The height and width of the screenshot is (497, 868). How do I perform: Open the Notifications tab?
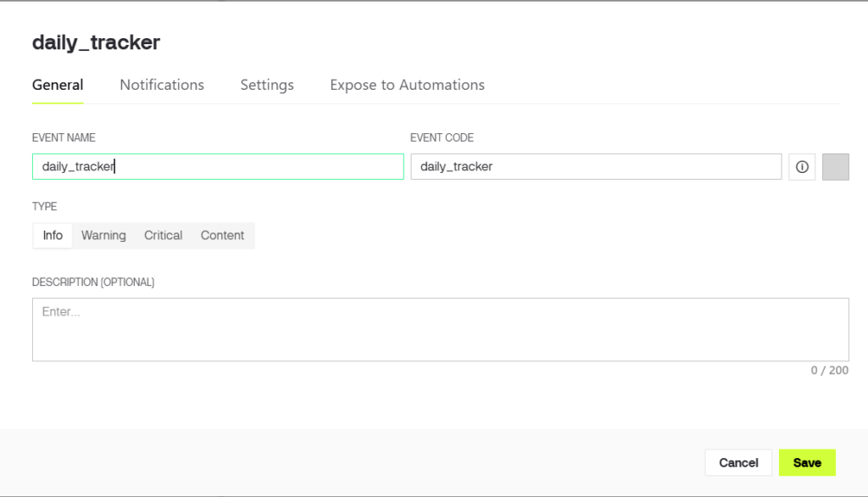162,85
